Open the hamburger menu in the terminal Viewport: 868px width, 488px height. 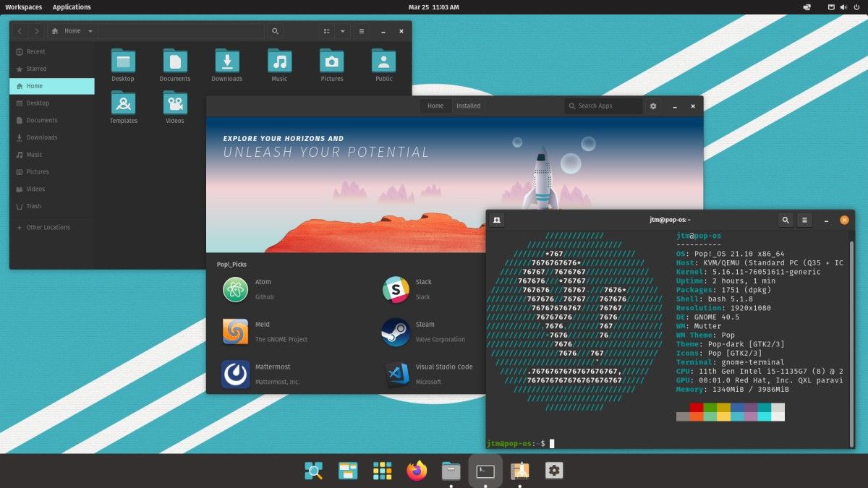(804, 220)
